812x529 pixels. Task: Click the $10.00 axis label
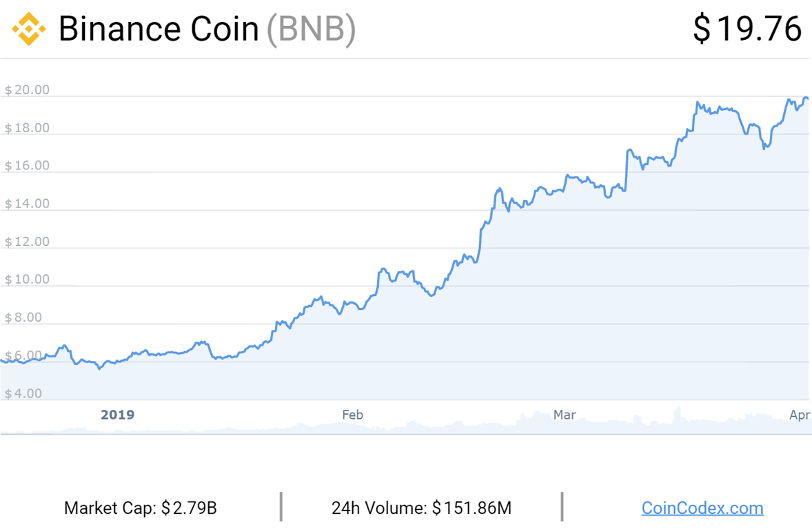27,280
